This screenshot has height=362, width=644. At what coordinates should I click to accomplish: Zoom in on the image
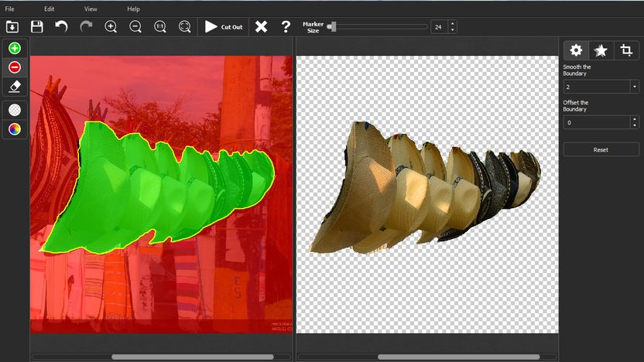click(111, 27)
